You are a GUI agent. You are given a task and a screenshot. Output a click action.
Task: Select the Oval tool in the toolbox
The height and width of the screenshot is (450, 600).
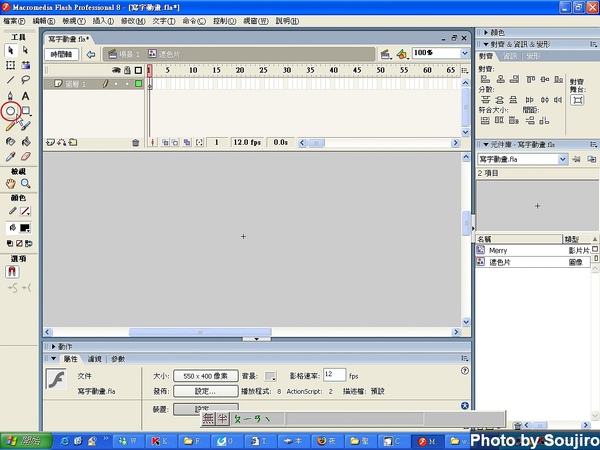[x=11, y=111]
